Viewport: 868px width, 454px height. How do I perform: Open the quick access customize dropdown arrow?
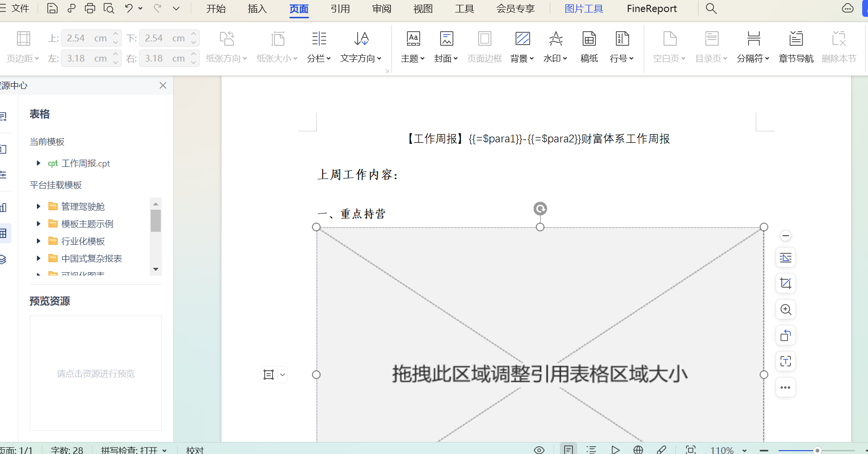pos(176,8)
